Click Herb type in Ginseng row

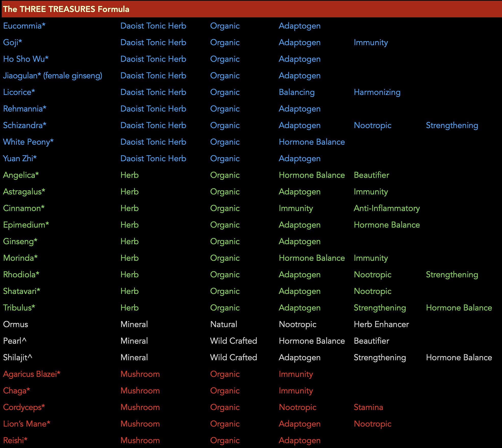(129, 241)
